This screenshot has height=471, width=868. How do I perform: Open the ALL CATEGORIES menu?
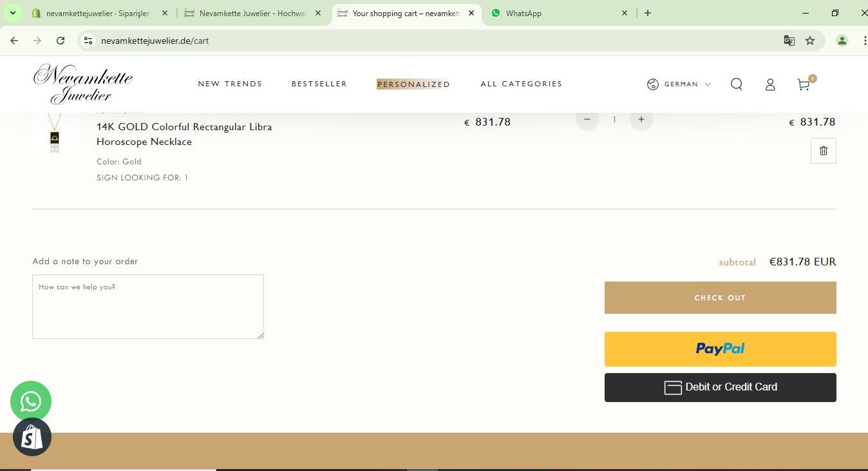point(522,84)
